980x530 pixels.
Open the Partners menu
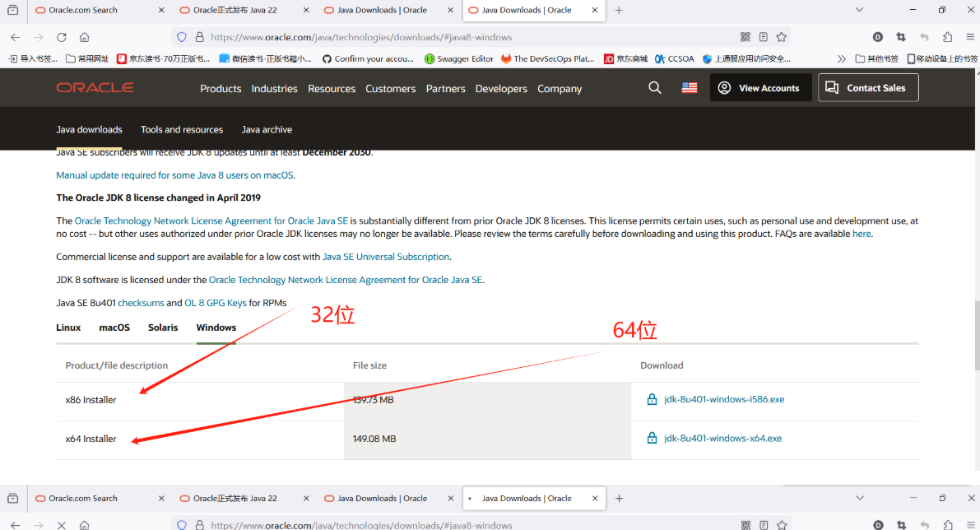tap(446, 89)
